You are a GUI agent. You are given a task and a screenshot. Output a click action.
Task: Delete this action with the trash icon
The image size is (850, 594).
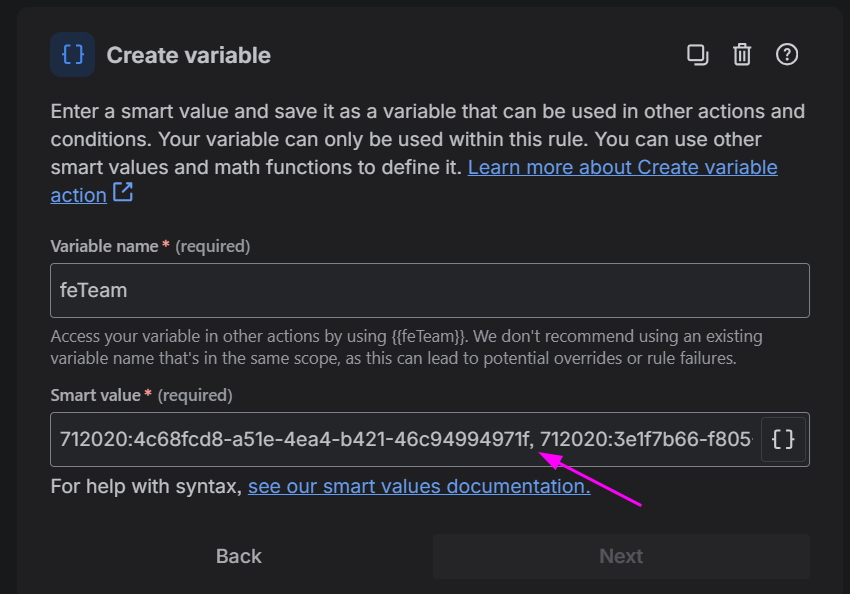coord(742,55)
